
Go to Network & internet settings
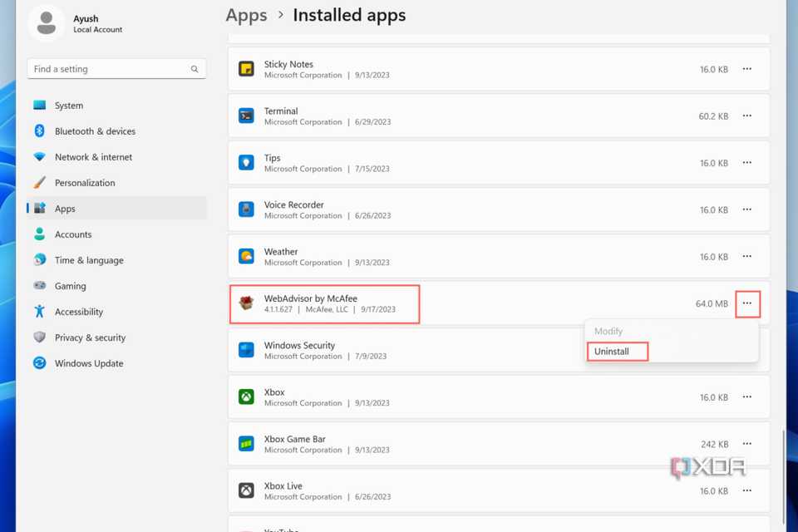click(x=116, y=157)
